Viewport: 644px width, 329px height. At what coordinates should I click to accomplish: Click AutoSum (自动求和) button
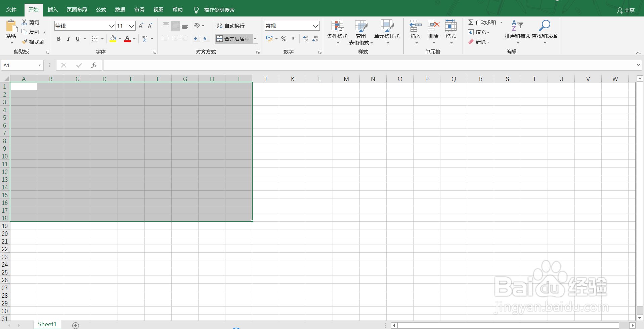tap(482, 22)
